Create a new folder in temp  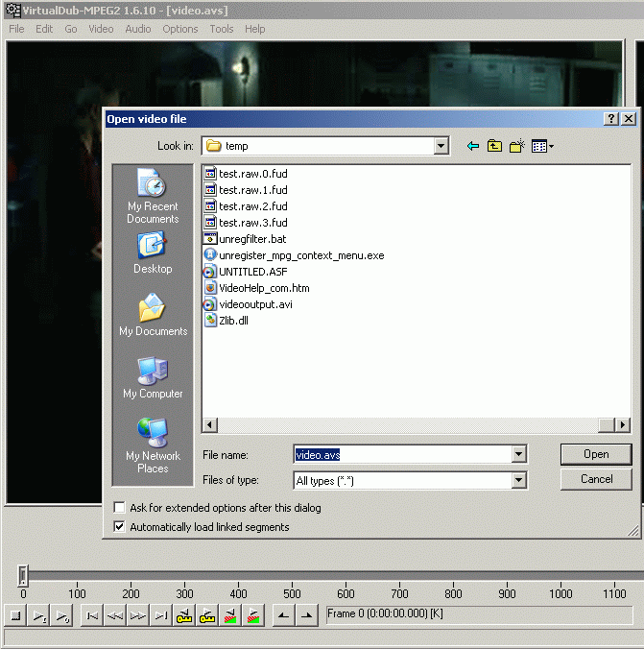click(x=517, y=146)
